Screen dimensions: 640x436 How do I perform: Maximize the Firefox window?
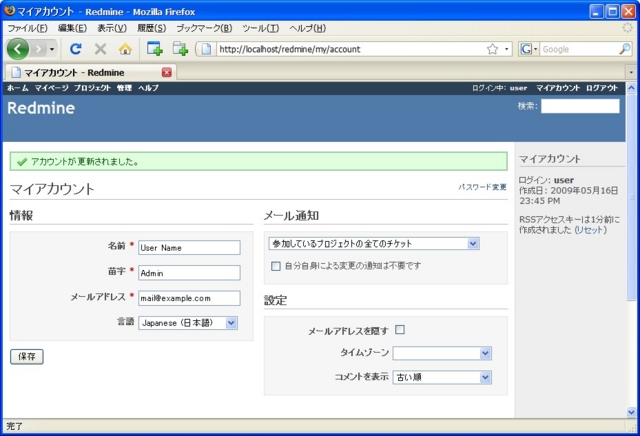[612, 11]
